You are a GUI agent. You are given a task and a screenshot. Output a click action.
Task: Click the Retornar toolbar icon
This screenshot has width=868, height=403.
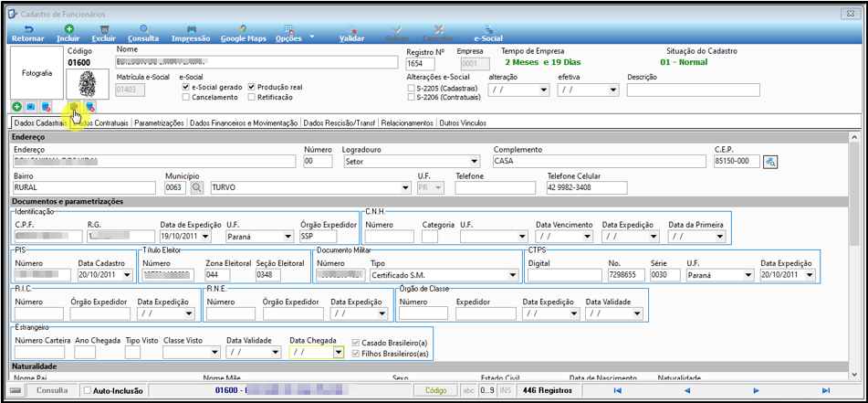pos(28,29)
